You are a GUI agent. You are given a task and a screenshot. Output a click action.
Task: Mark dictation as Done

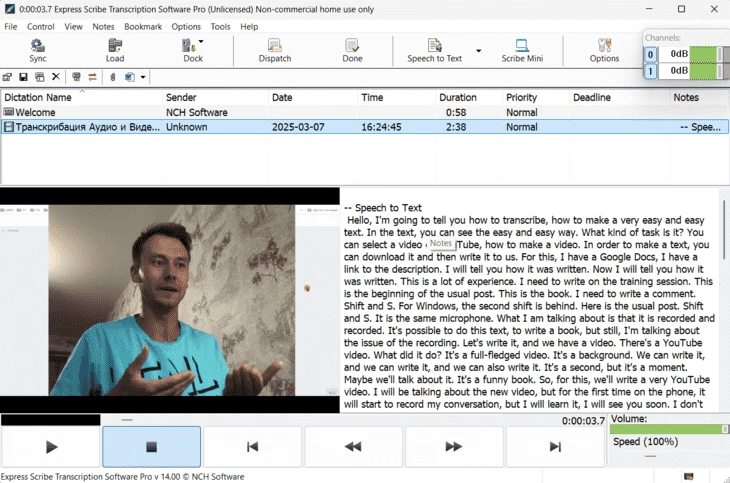352,50
